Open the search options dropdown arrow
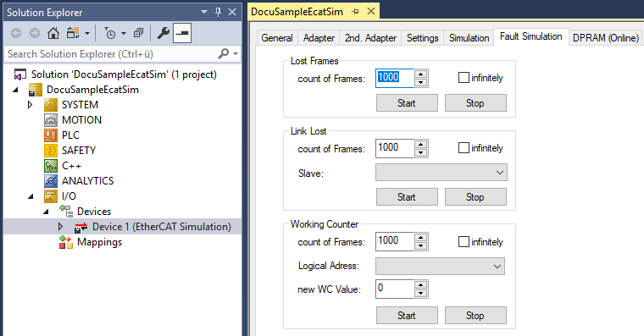 (x=236, y=54)
